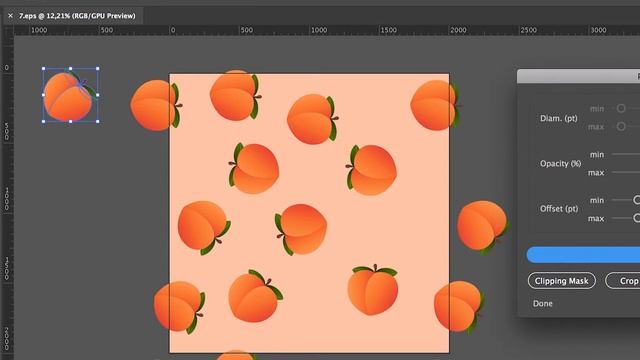Click the 'Offset (pt)' label

(559, 209)
